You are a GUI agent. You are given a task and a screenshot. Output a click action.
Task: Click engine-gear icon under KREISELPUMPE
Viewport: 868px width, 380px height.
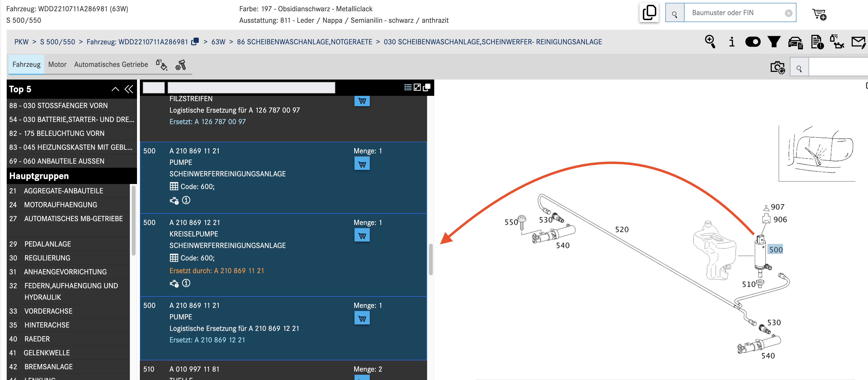[x=174, y=284]
